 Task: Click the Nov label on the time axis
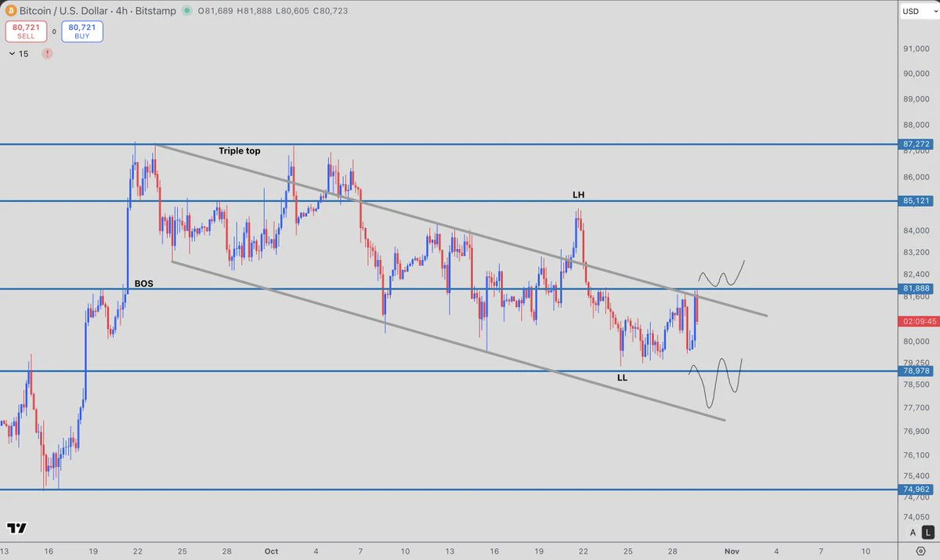click(730, 551)
